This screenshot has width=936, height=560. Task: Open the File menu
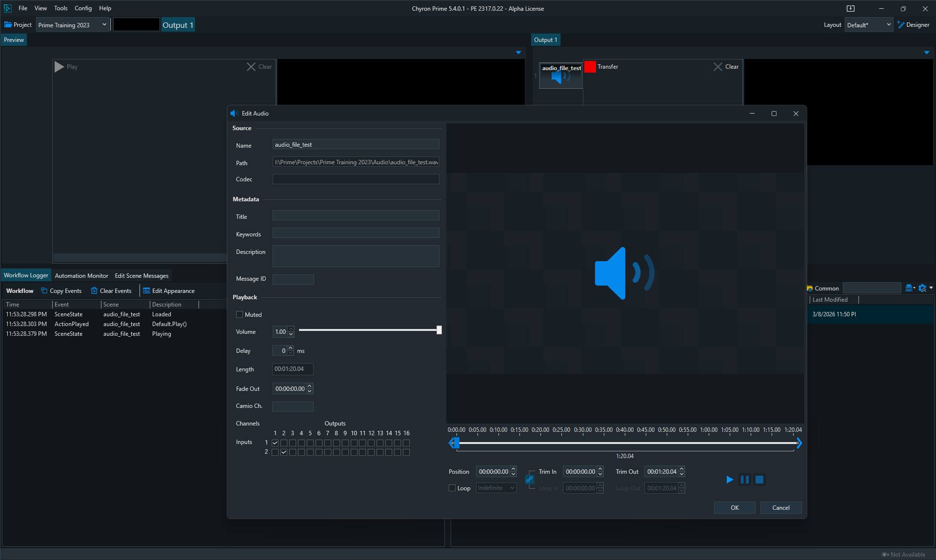[x=23, y=8]
